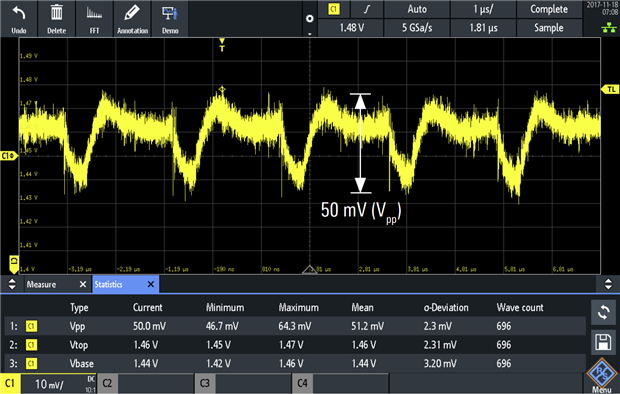Expand the panel arrows left of Measure tab
Screen dimensions: 620x394
click(12, 284)
